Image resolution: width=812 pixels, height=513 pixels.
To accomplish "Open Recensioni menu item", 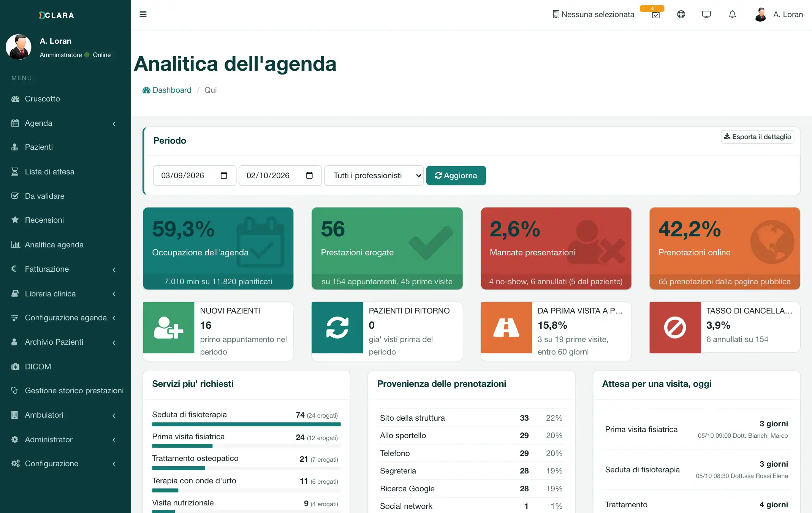I will click(65, 220).
